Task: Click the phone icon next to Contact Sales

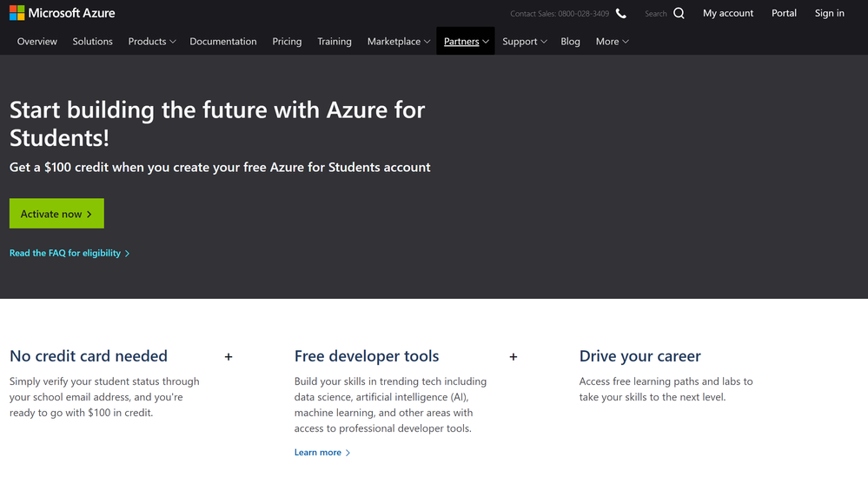Action: click(620, 13)
